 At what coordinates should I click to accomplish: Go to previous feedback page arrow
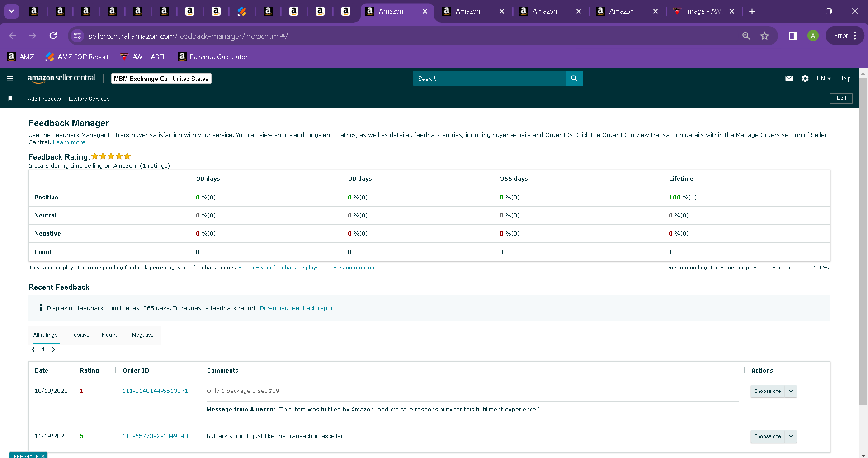pos(33,349)
